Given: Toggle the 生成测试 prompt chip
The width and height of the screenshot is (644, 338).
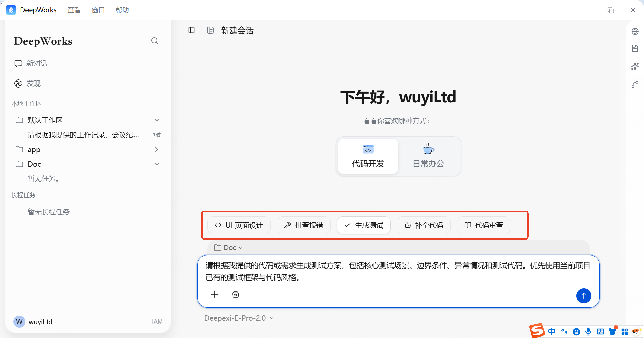Looking at the screenshot, I should tap(364, 225).
